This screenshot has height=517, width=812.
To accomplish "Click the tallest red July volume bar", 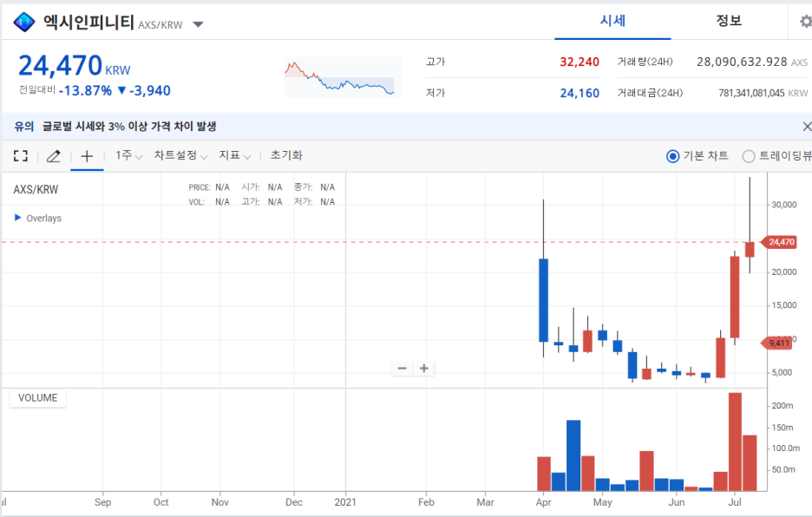I will point(735,442).
